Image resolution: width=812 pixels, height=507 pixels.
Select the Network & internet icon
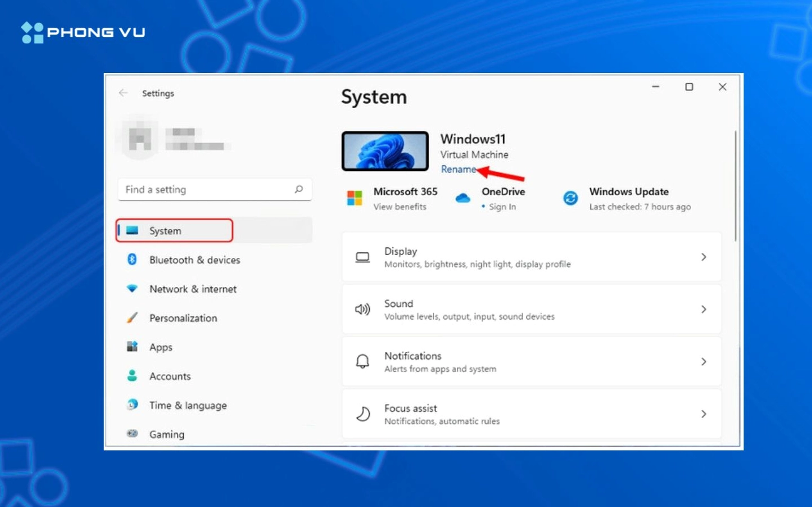coord(132,289)
